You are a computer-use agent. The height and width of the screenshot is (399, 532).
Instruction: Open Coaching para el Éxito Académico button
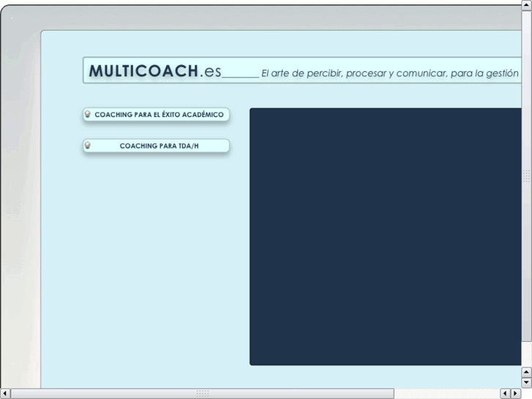coord(156,114)
